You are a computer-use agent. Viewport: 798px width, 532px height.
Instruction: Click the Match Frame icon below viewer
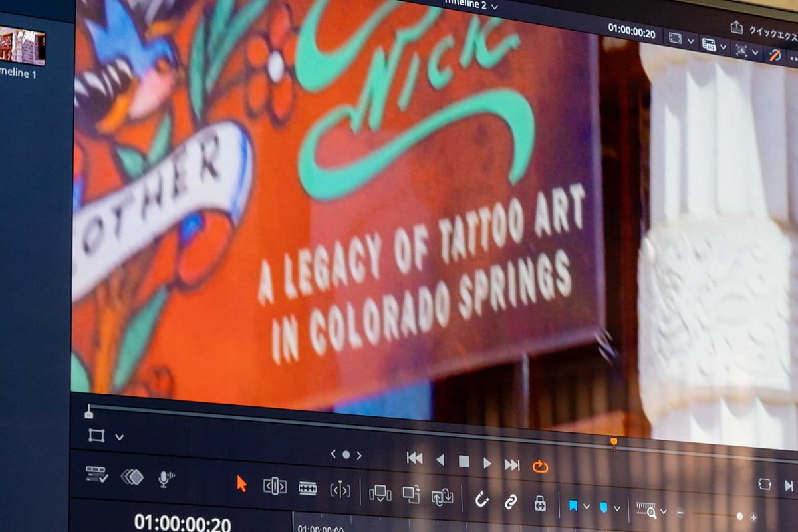[764, 484]
